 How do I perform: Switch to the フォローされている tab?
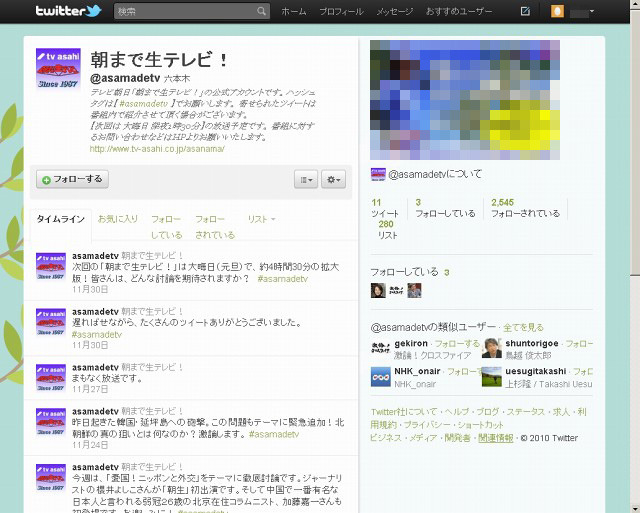click(x=215, y=227)
